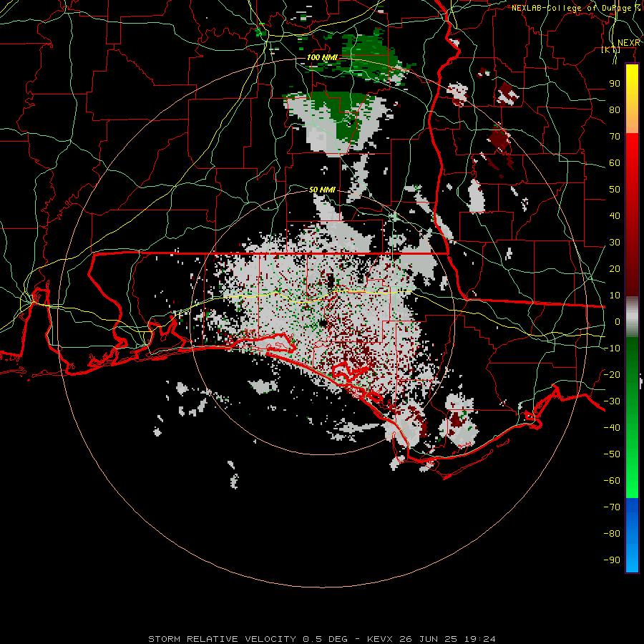Click the 19:24 timestamp in caption
644x644 pixels.
(x=479, y=639)
